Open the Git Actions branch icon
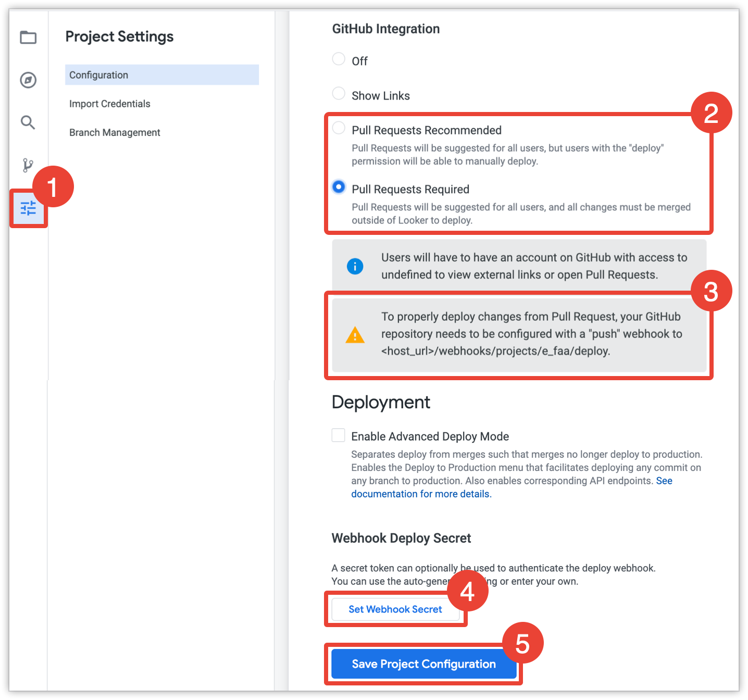Viewport: 748px width, 700px height. 28,166
